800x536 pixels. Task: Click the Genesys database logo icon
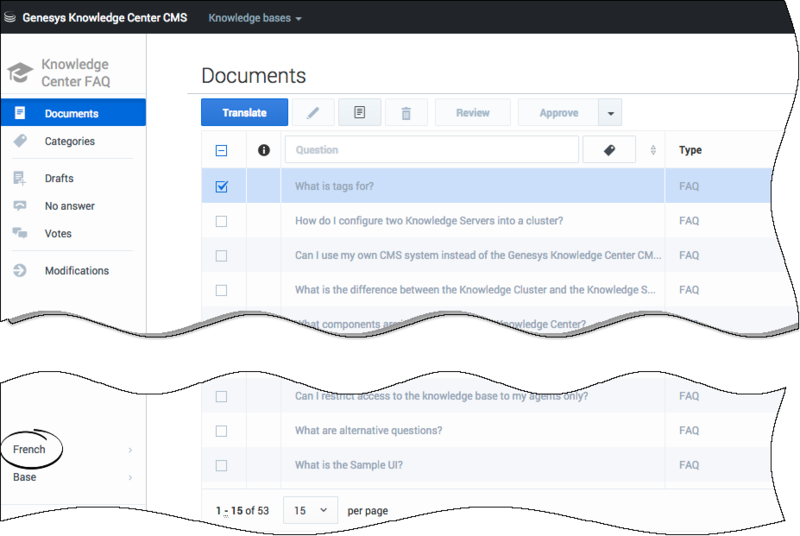(10, 17)
